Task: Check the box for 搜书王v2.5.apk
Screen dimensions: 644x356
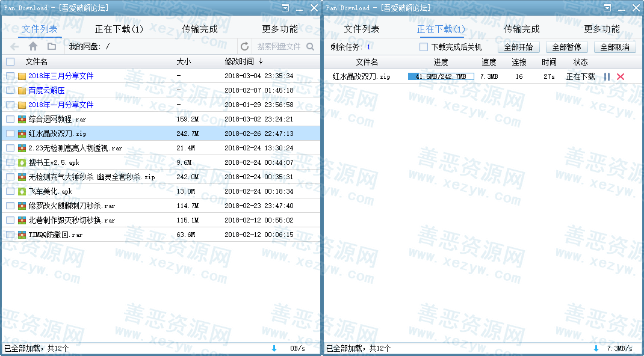Action: point(10,162)
